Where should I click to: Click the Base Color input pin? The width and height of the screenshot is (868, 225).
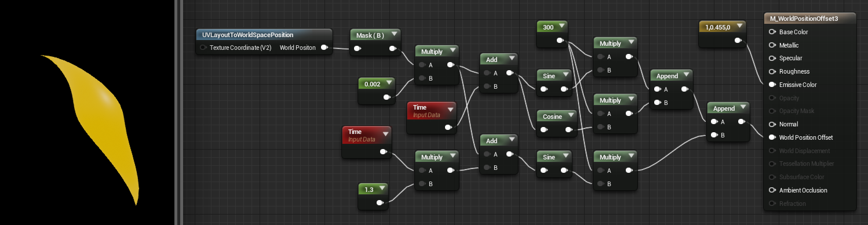click(772, 32)
